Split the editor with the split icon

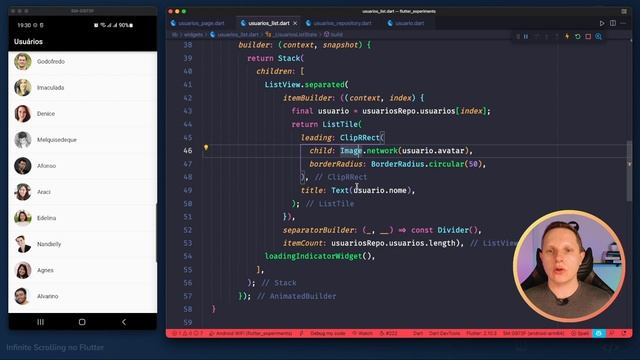[613, 23]
